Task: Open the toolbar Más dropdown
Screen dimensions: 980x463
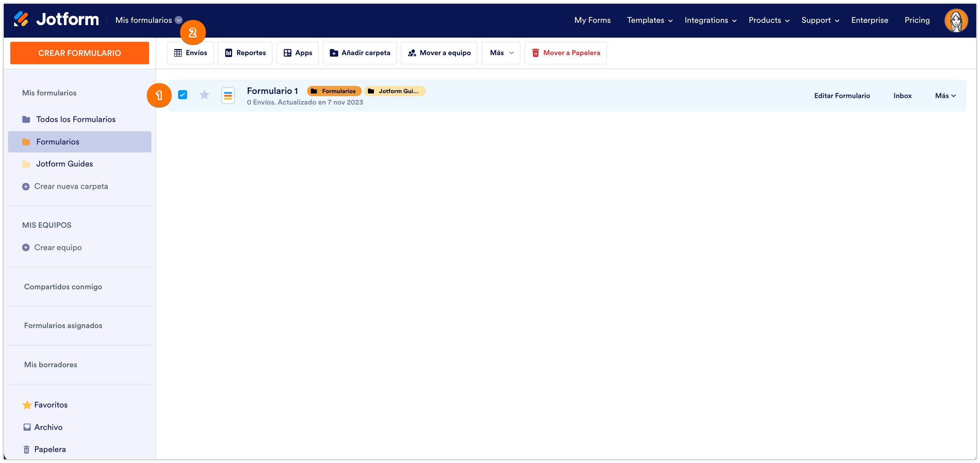Action: point(501,53)
